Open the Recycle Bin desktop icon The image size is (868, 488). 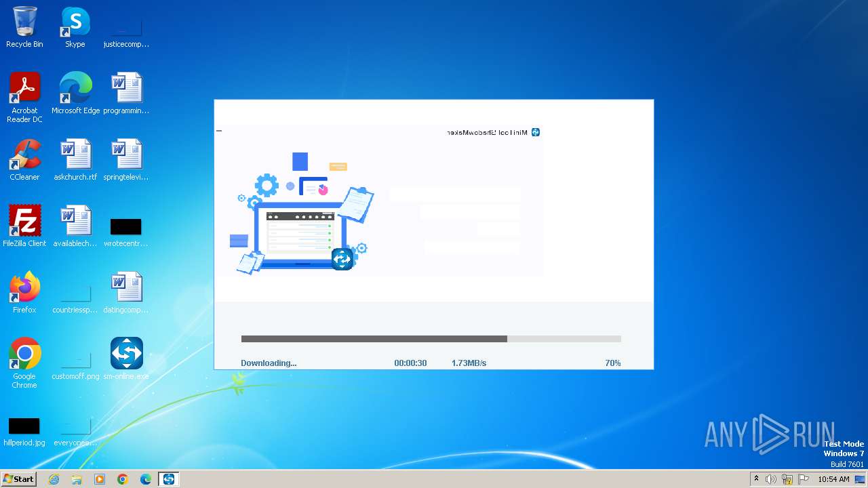(24, 28)
